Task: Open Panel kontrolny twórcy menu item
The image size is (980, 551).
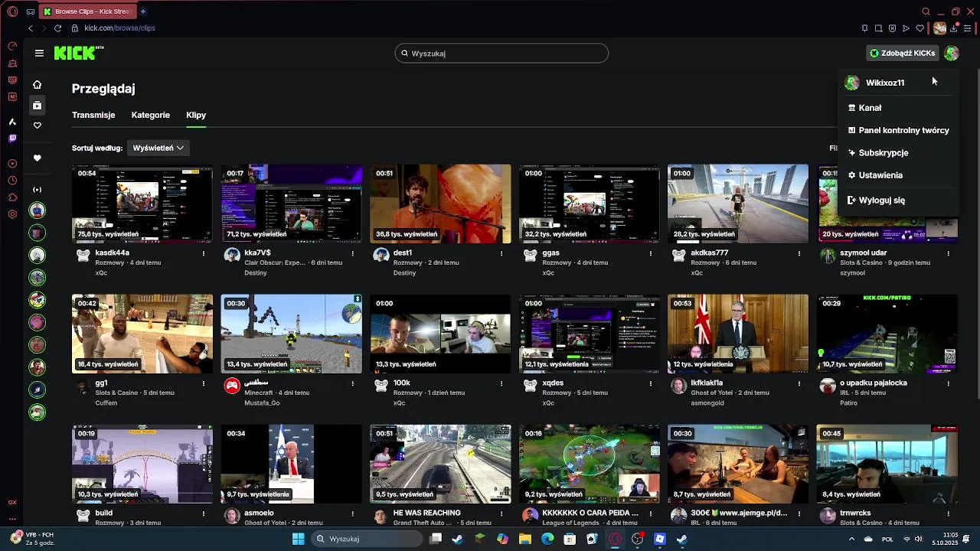Action: pos(898,130)
